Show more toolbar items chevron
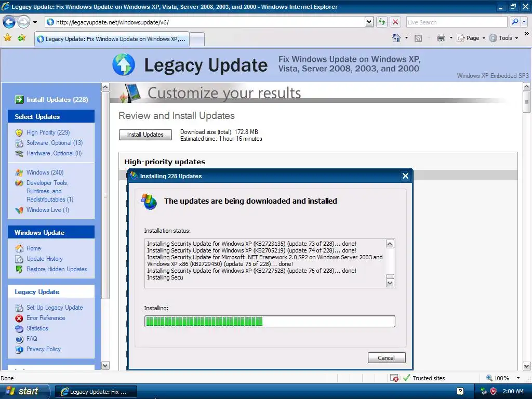This screenshot has width=532, height=399. click(526, 34)
